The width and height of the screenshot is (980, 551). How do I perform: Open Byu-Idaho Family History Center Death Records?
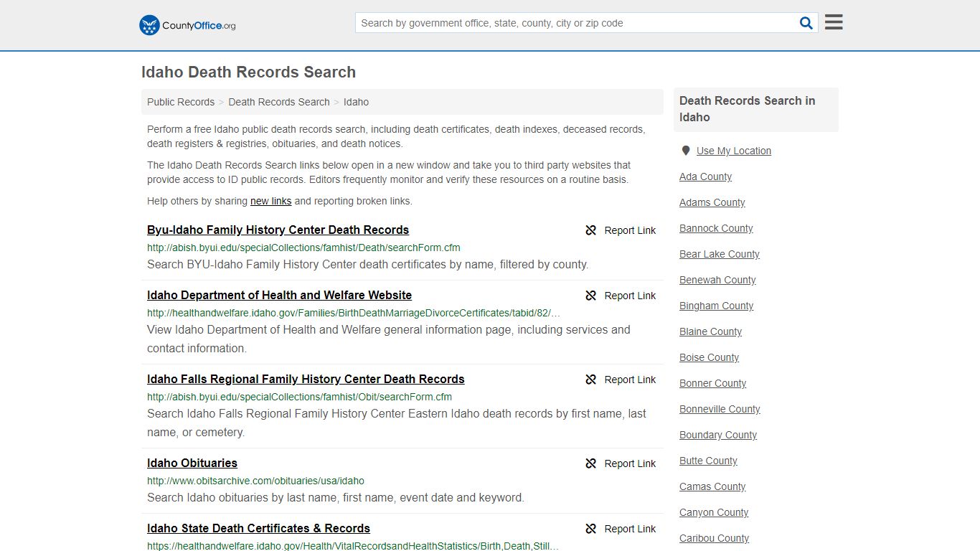278,230
